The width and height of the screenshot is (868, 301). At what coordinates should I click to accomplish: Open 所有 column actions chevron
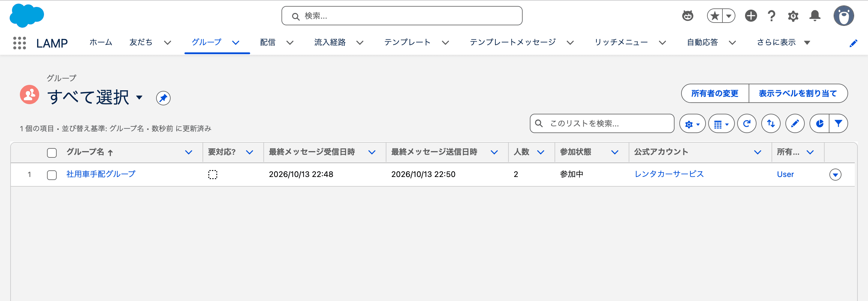click(x=810, y=152)
